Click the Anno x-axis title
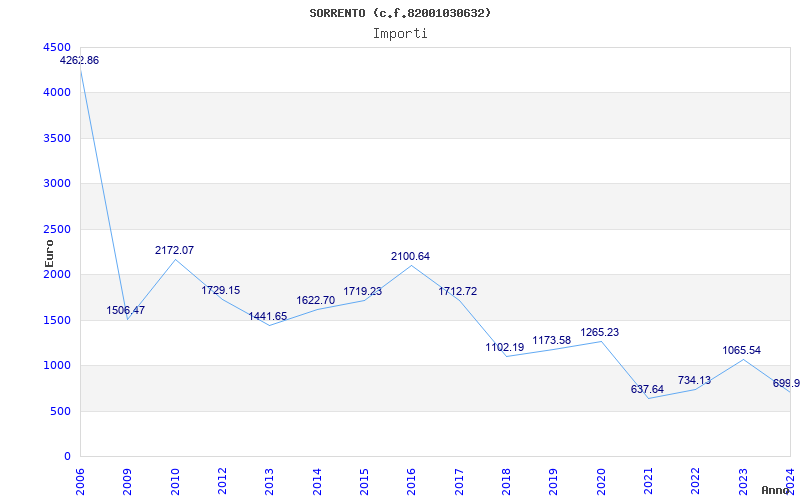The height and width of the screenshot is (500, 800). (776, 490)
